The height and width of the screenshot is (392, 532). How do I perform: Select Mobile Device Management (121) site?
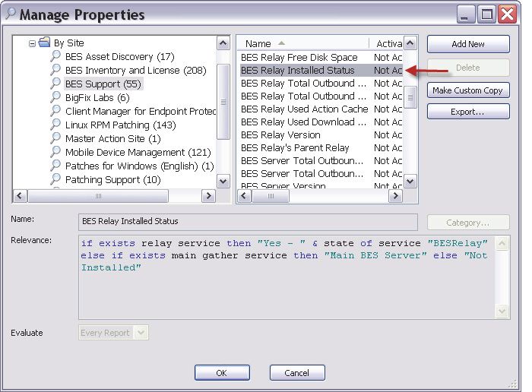point(138,152)
